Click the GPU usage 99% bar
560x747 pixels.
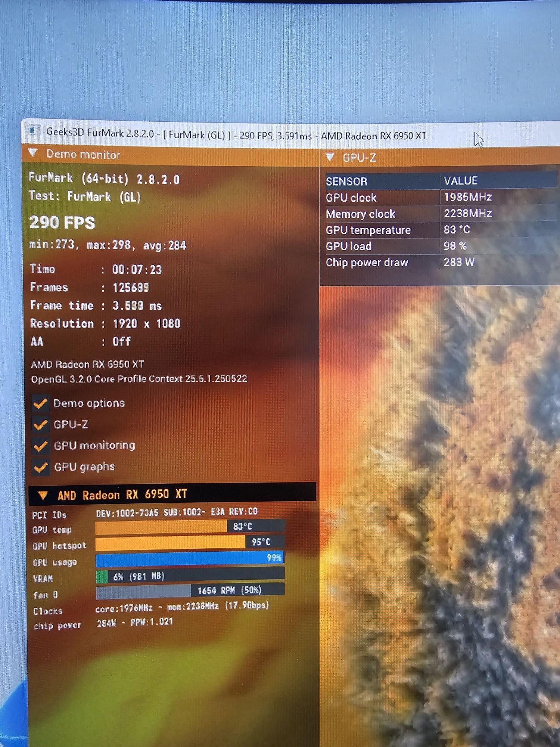(x=190, y=558)
